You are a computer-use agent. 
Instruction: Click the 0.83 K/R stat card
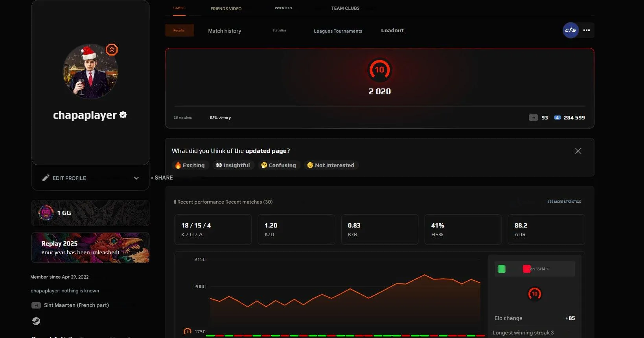(380, 230)
